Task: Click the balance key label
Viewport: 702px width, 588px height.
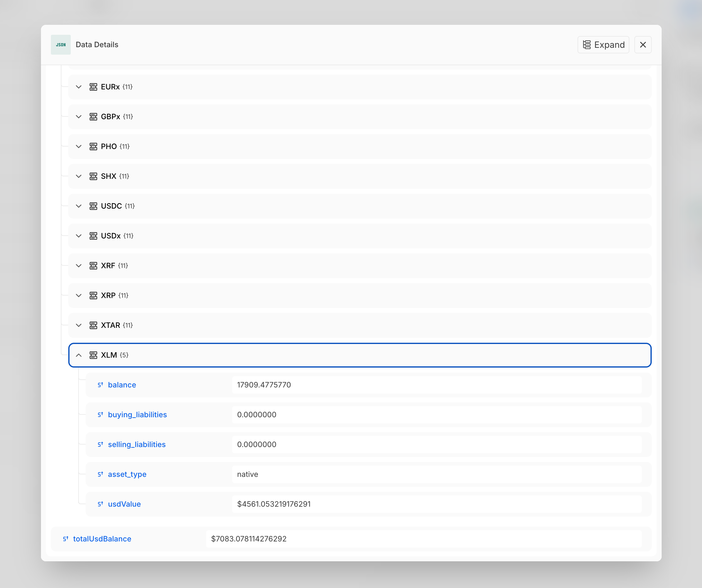Action: (x=122, y=385)
